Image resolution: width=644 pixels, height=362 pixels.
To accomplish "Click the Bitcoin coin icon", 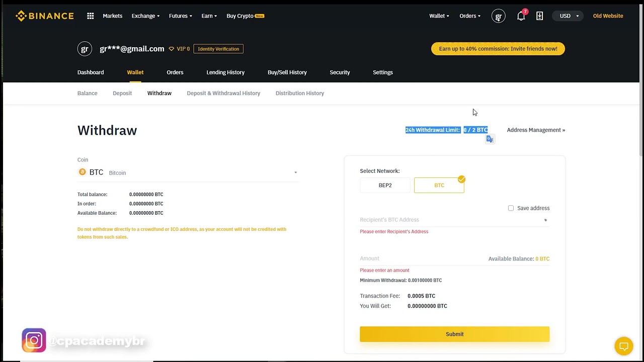I will click(x=83, y=172).
